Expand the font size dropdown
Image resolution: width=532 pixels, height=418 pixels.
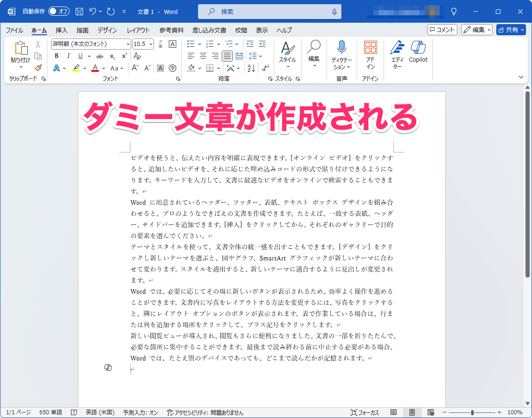[150, 44]
